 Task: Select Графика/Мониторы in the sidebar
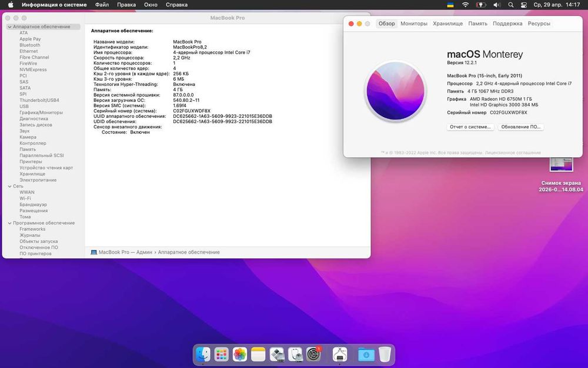41,112
